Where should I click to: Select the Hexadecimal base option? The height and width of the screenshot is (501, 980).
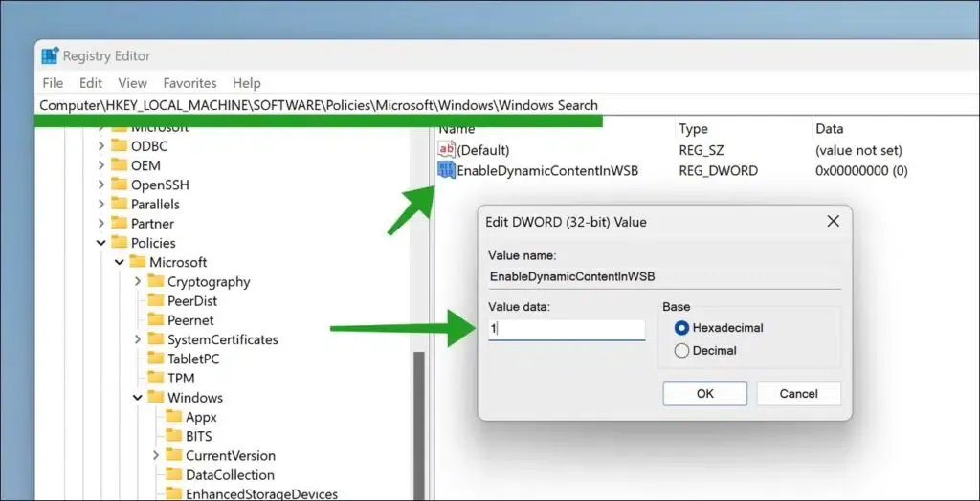coord(681,328)
